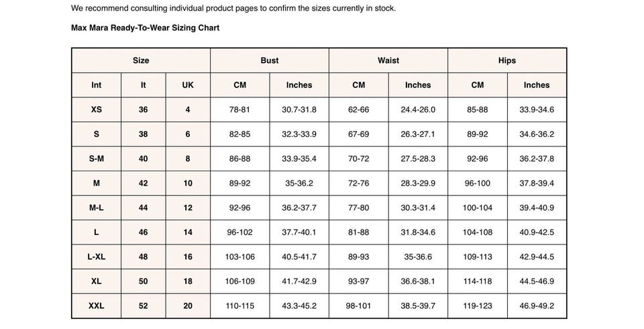Click the Max Mara Ready-To-Wear Sizing Chart title
Screen dimensions: 644x329
[x=145, y=28]
